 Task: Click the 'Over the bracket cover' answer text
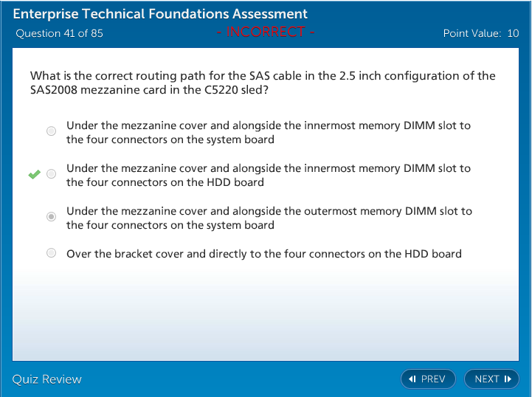click(x=263, y=254)
